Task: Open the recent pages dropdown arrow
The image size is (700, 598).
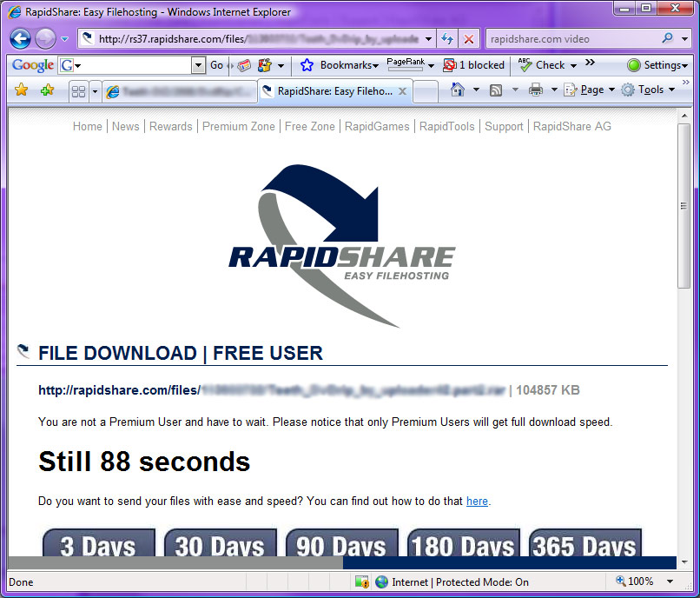Action: [65, 39]
